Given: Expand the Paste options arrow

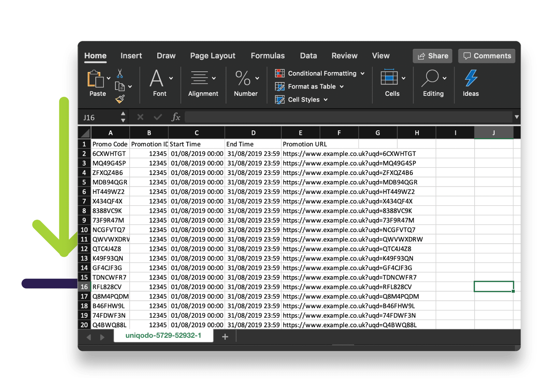Looking at the screenshot, I should pyautogui.click(x=108, y=78).
